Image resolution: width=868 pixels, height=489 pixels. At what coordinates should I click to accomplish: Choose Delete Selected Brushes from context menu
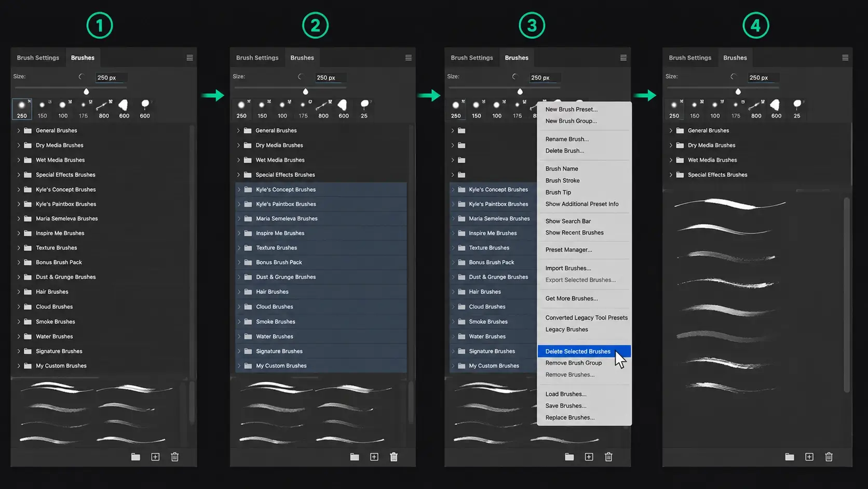pyautogui.click(x=584, y=351)
